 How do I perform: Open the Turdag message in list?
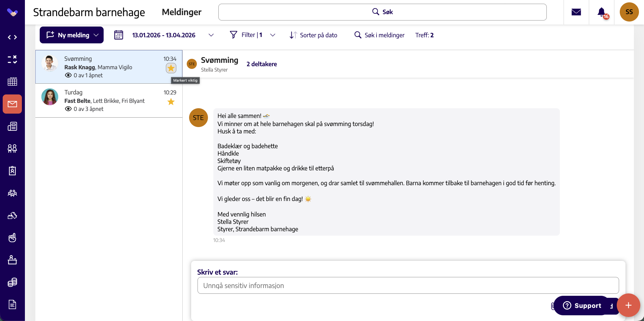[109, 101]
